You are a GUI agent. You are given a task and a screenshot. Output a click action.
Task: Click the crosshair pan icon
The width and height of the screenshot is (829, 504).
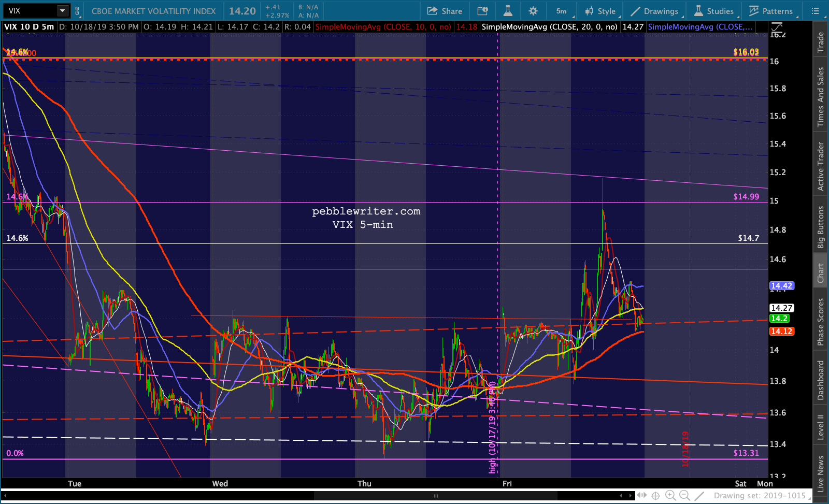point(655,495)
